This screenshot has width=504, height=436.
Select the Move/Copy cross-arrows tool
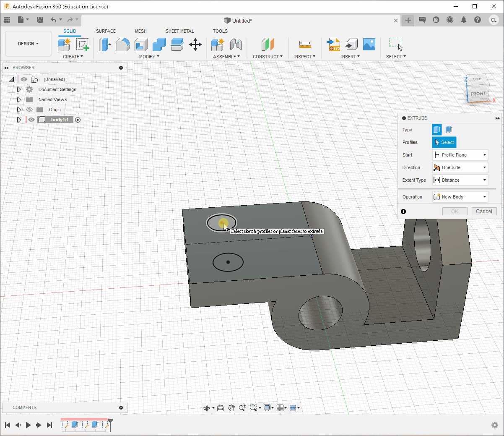[x=195, y=44]
